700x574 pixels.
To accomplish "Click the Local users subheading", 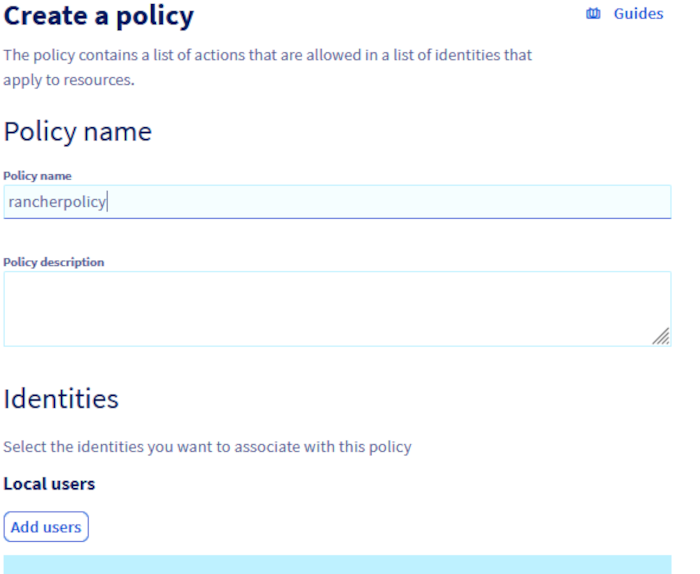I will click(49, 484).
